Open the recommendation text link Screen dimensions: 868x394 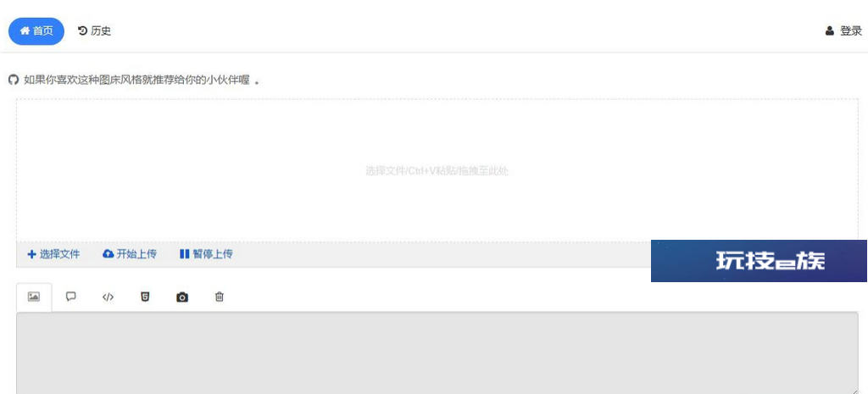coord(136,80)
